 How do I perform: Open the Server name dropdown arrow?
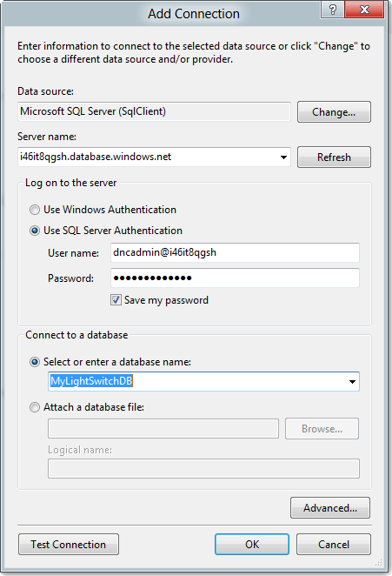click(283, 157)
